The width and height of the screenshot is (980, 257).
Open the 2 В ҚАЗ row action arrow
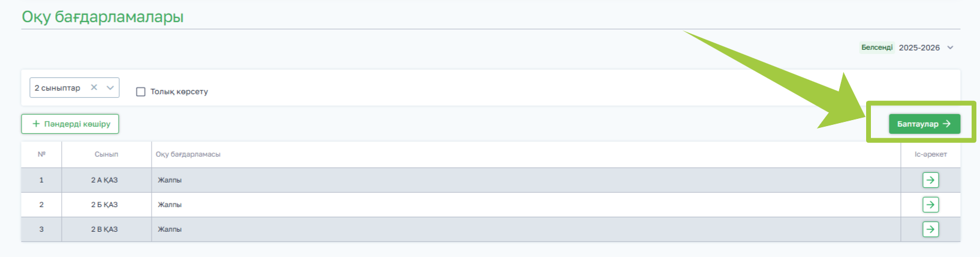coord(930,229)
